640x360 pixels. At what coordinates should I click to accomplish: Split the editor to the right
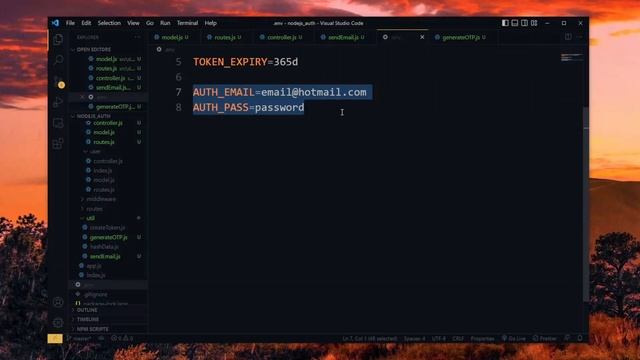(x=568, y=37)
